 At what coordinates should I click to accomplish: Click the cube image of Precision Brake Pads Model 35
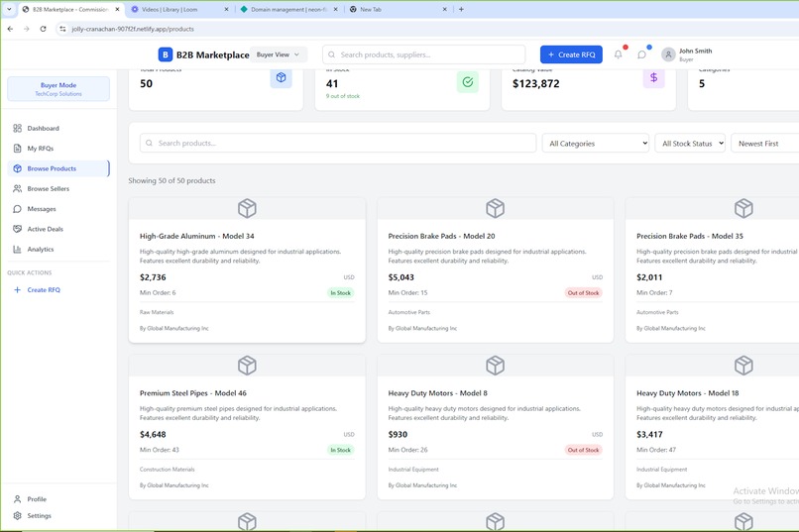pyautogui.click(x=743, y=208)
